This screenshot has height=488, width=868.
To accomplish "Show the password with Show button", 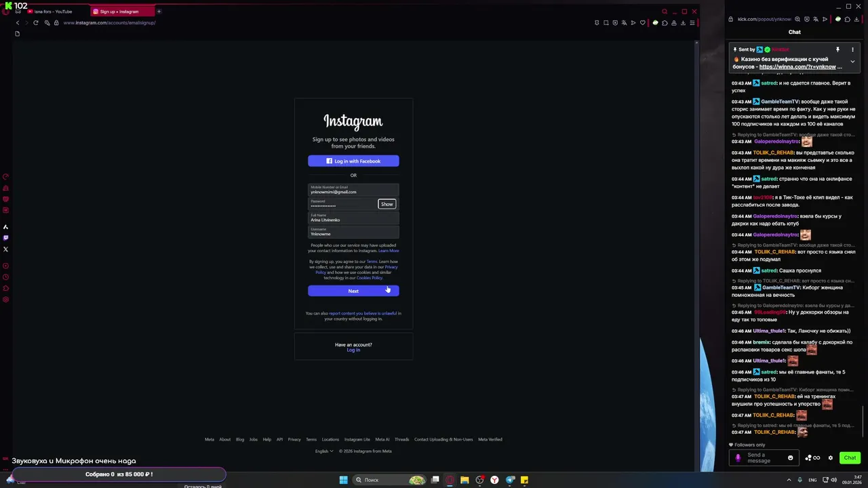I will [x=387, y=204].
